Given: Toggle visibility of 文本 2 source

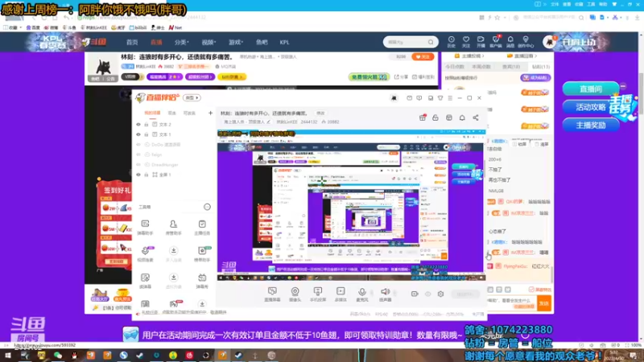Looking at the screenshot, I should click(138, 125).
